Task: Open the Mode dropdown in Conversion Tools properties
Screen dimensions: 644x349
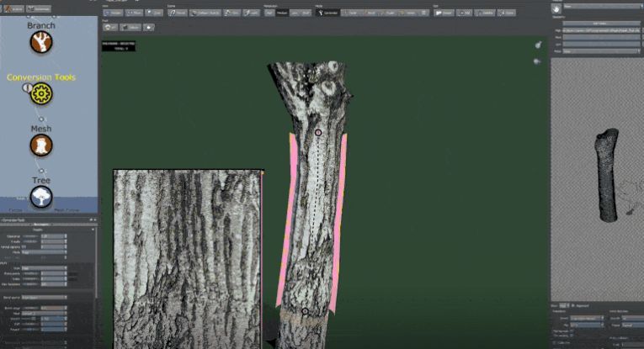Action: point(44,252)
